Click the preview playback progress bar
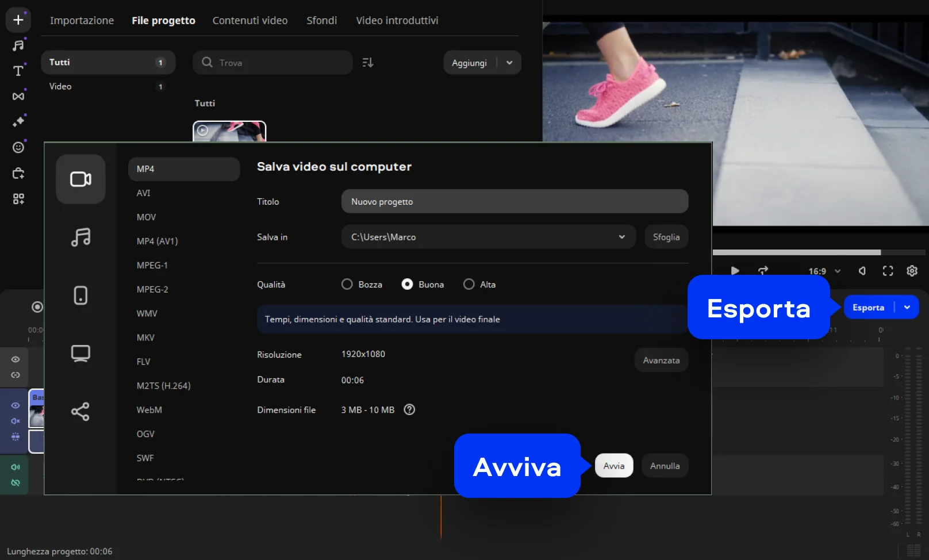 (x=805, y=252)
